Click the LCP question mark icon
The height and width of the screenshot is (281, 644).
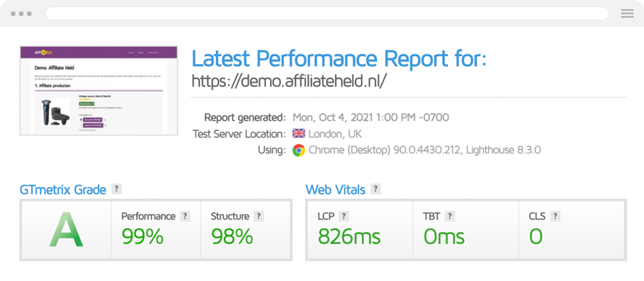[343, 217]
